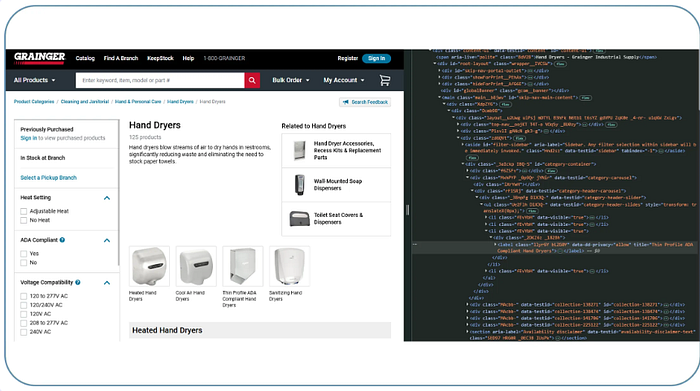Expand the filter-sidebar aside node in DevTools
Image resolution: width=700 pixels, height=391 pixels.
[462, 145]
